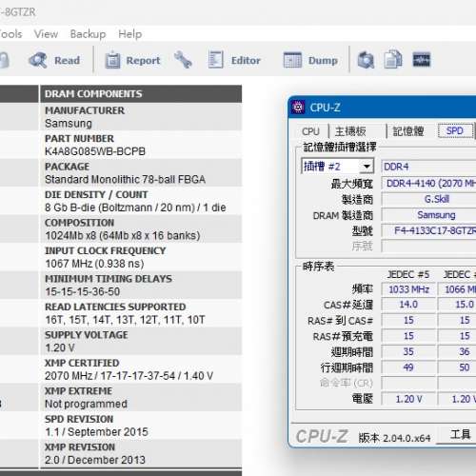Screen dimensions: 476x476
Task: Click the read latencies 16T, 15T list
Action: [x=125, y=320]
